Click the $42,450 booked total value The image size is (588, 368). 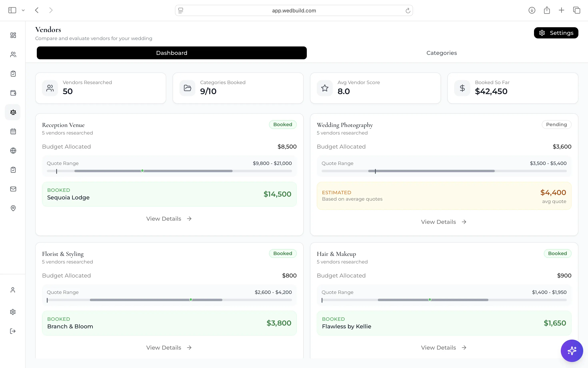[x=491, y=91]
